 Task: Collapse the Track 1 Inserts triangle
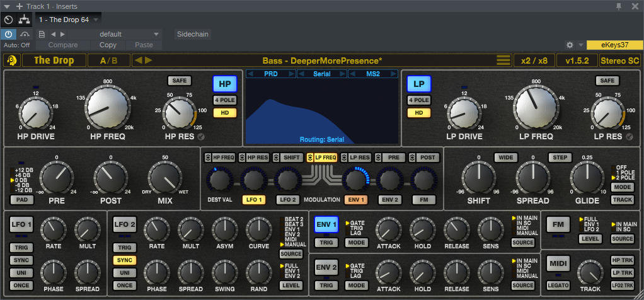[7, 6]
